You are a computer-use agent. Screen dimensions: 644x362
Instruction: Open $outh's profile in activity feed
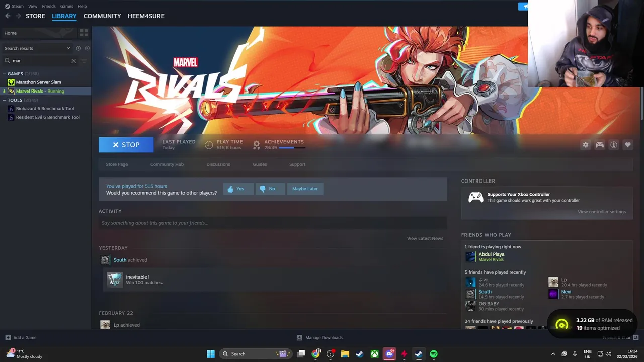120,260
